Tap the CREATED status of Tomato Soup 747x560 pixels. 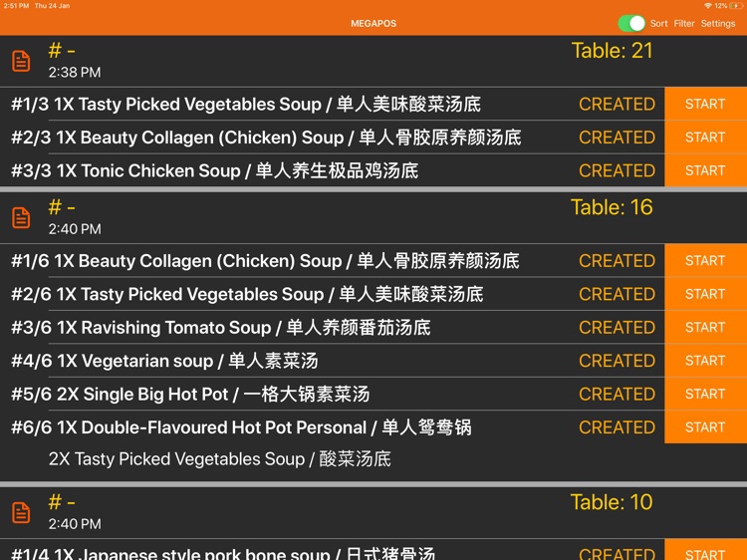coord(617,328)
